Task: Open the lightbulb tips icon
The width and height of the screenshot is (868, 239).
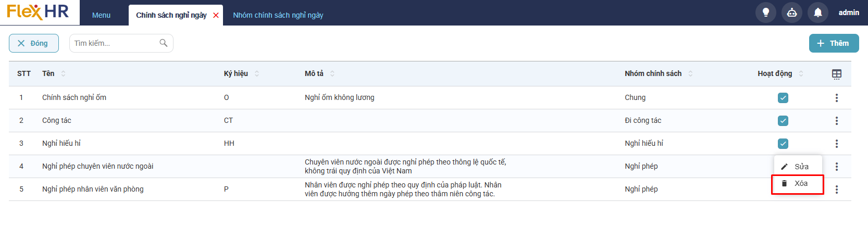Action: 766,12
